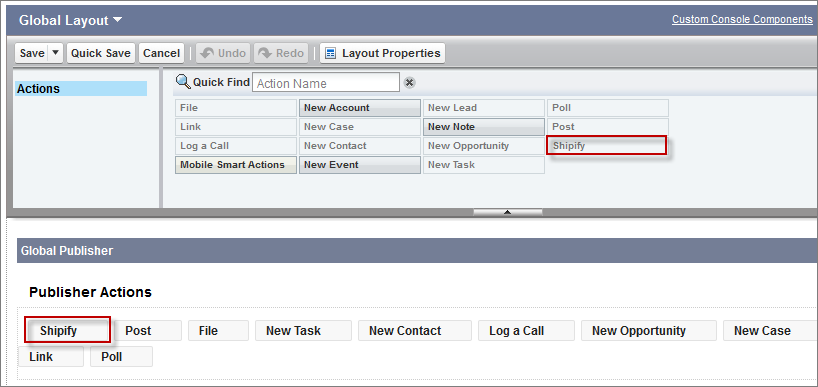This screenshot has height=387, width=818.
Task: Click File in Publisher Actions
Action: 218,331
